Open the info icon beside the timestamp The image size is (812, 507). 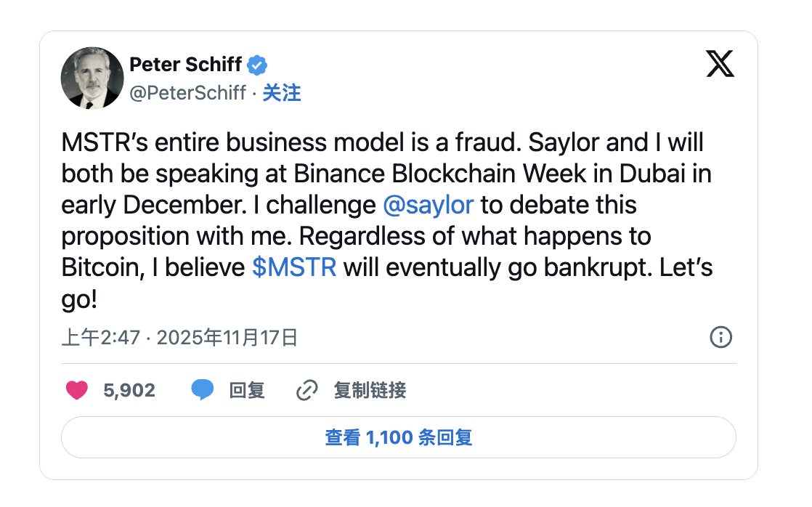(x=720, y=337)
